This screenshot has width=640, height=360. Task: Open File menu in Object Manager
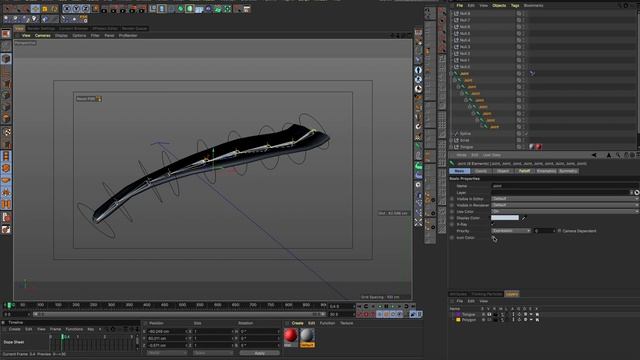[x=460, y=6]
